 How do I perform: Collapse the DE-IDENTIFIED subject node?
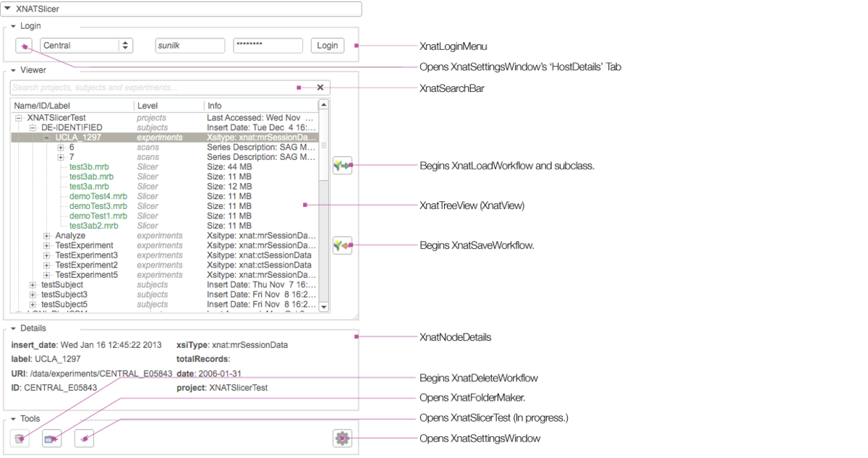[32, 127]
